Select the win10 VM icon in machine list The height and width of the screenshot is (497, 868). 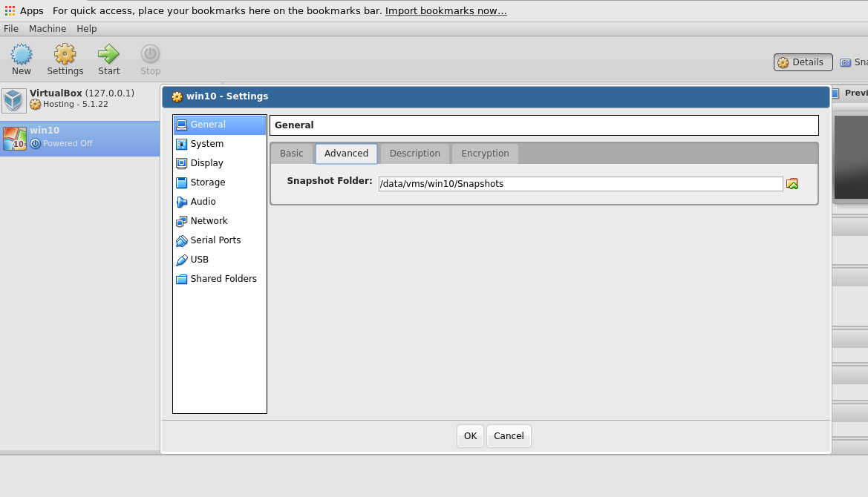(14, 138)
